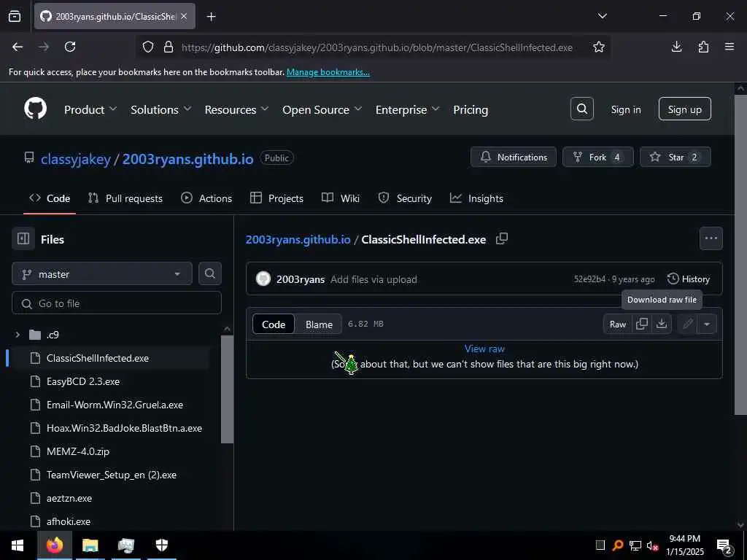Expand the Open Source dropdown
Viewport: 747px width, 560px height.
coord(322,109)
